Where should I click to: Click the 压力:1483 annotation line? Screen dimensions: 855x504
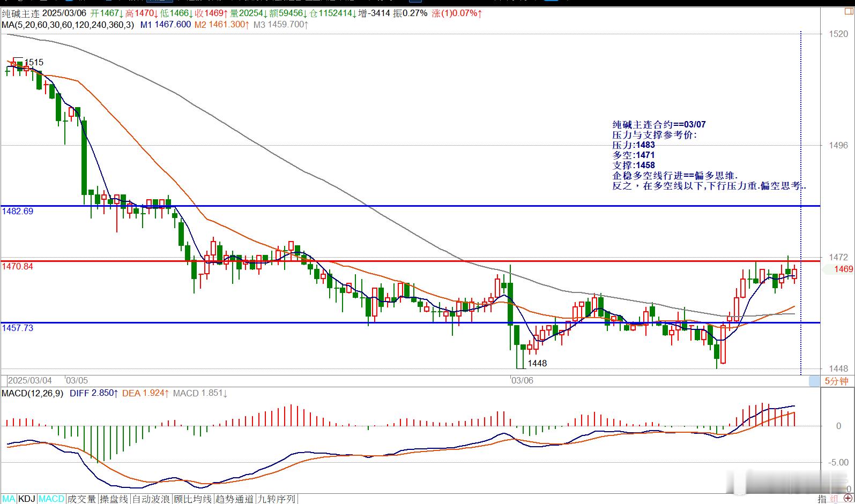click(x=634, y=145)
